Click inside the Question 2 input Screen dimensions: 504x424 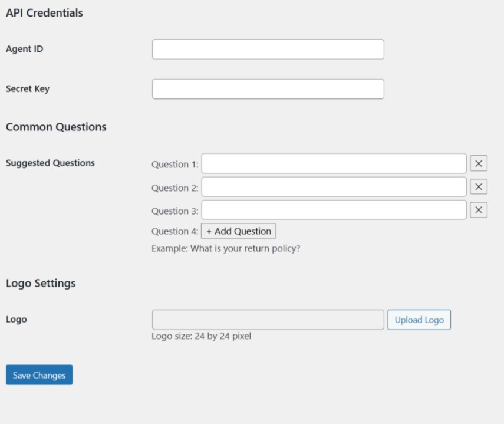coord(334,187)
